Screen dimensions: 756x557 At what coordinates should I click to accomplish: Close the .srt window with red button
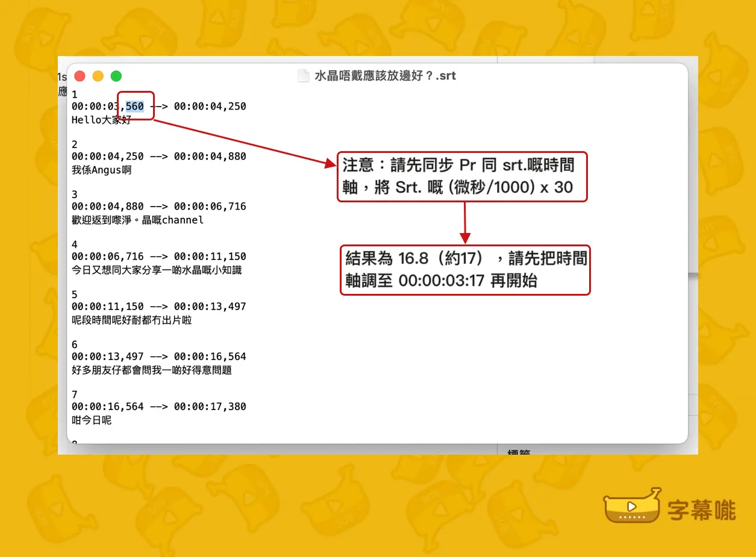pos(80,76)
